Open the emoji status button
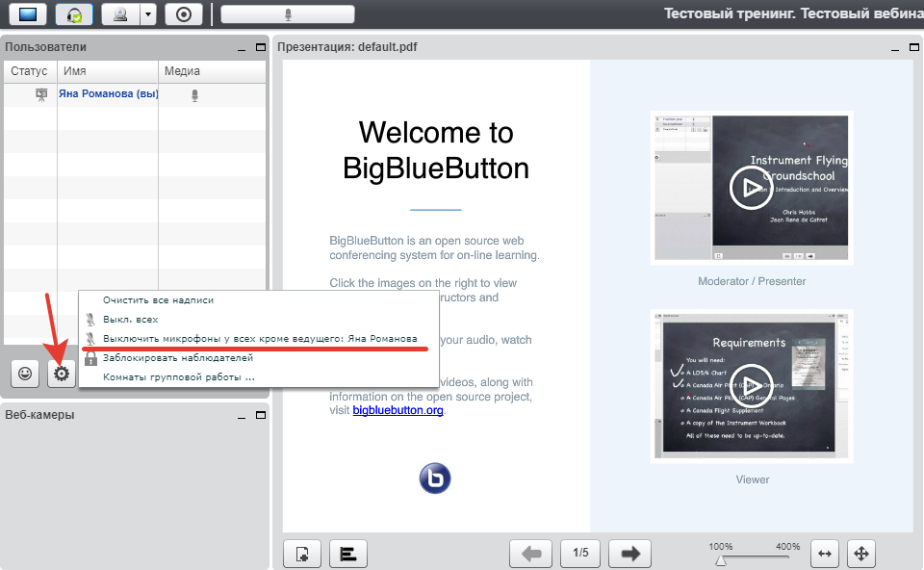Viewport: 924px width, 570px height. [x=25, y=374]
